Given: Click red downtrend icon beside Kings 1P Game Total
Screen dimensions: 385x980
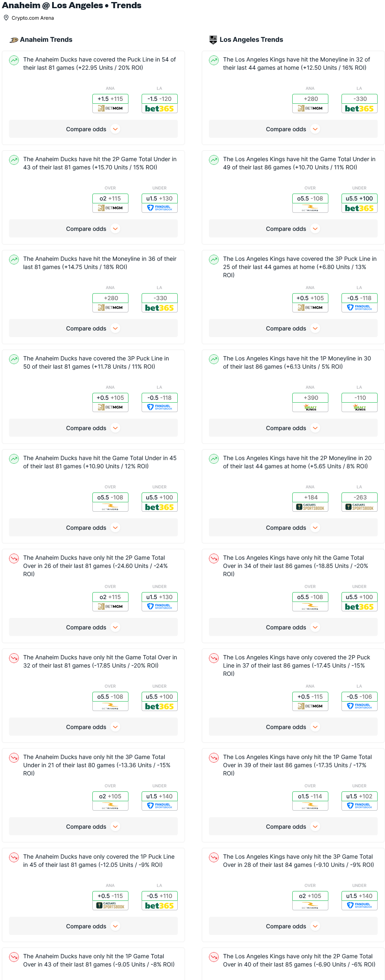Looking at the screenshot, I should [x=214, y=758].
